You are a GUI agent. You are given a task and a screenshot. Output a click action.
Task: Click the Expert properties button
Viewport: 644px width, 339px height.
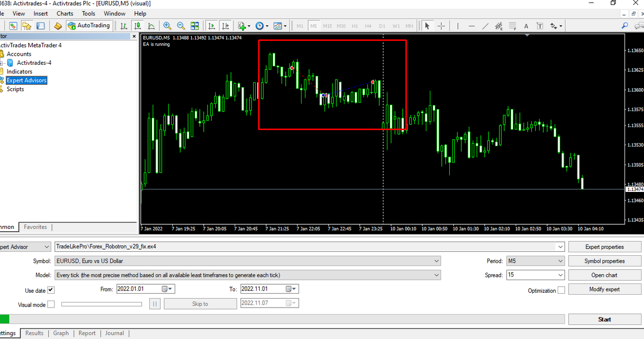[605, 247]
